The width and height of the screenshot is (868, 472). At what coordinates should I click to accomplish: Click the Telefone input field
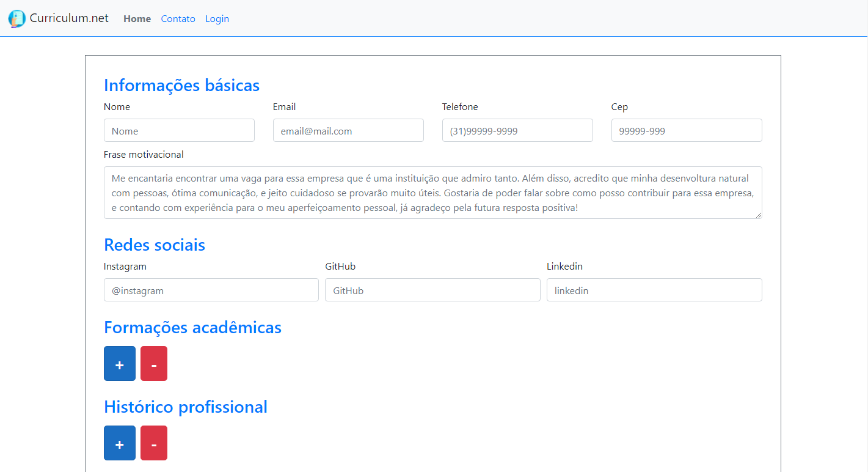pos(517,130)
